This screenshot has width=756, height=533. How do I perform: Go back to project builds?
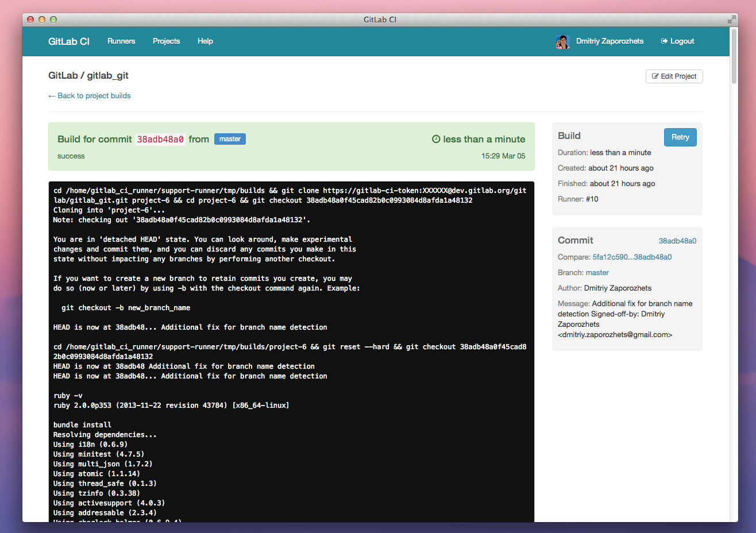(x=90, y=95)
